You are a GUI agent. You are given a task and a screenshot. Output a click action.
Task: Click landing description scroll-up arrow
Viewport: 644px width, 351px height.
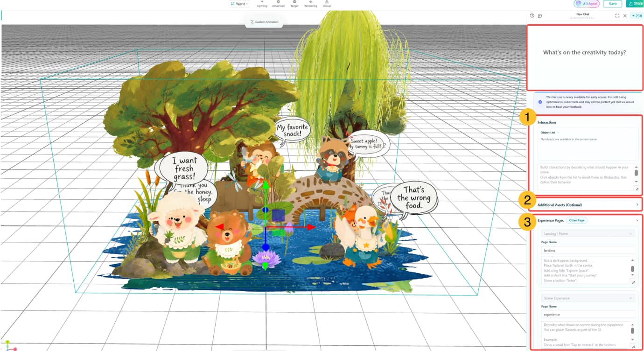click(x=632, y=260)
